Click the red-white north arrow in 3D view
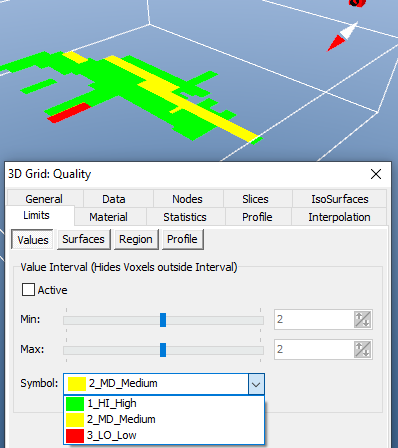398x448 pixels. click(x=342, y=36)
